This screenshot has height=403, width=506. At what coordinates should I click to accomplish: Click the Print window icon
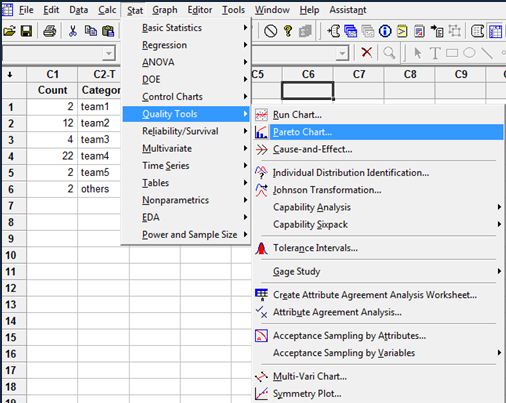[50, 31]
